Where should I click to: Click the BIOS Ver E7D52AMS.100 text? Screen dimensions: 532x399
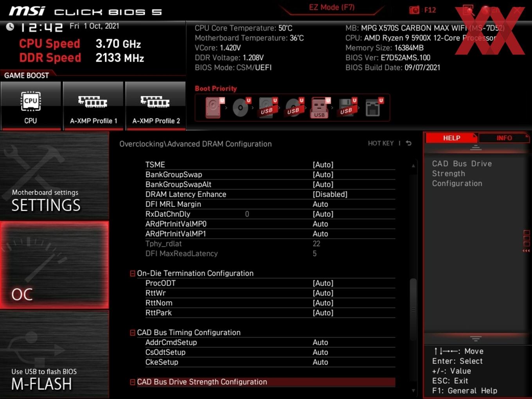click(x=388, y=58)
